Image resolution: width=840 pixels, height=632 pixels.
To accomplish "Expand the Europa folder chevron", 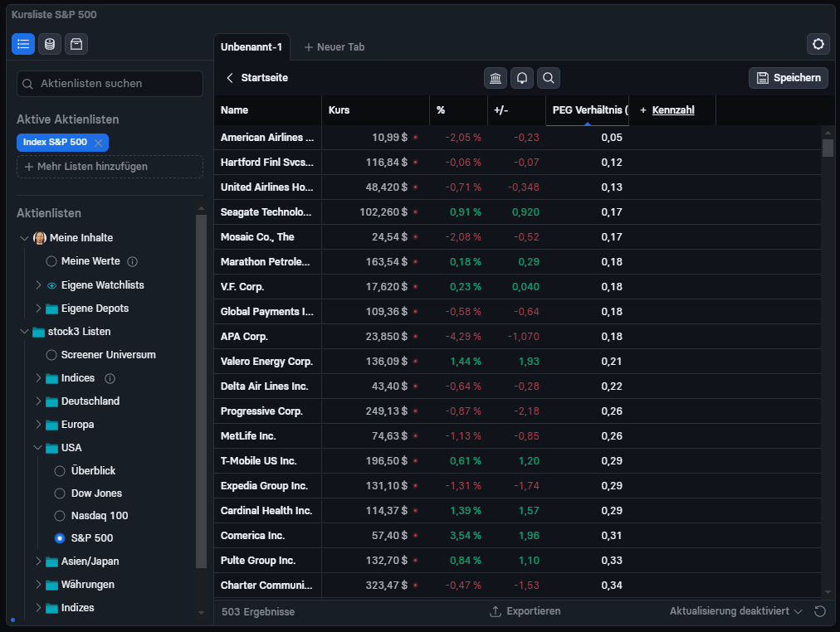I will [38, 425].
